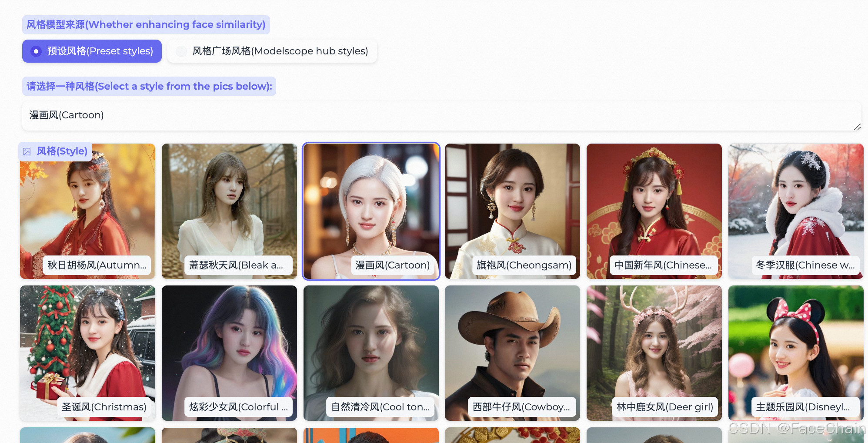Choose the Cartoon style thumbnail
The height and width of the screenshot is (443, 868).
pos(371,211)
